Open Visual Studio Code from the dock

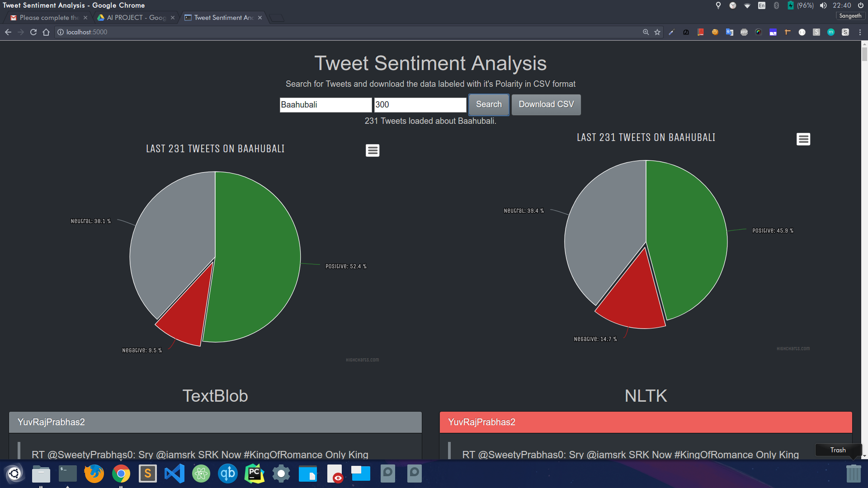point(175,474)
